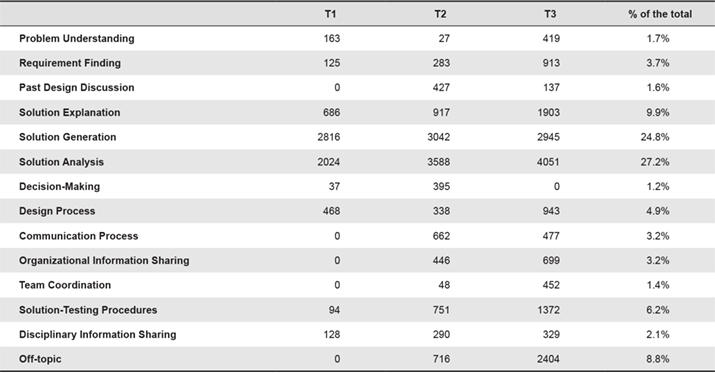Click the T2 column header
715x373 pixels.
pos(440,14)
